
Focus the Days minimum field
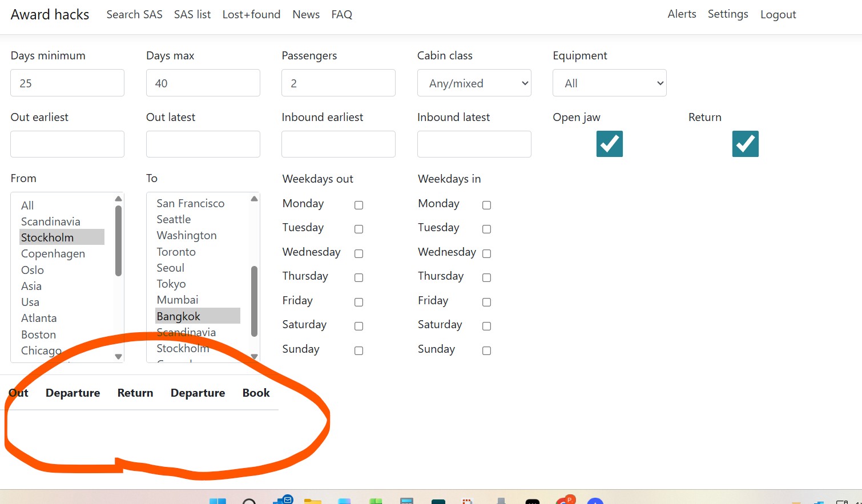(67, 83)
